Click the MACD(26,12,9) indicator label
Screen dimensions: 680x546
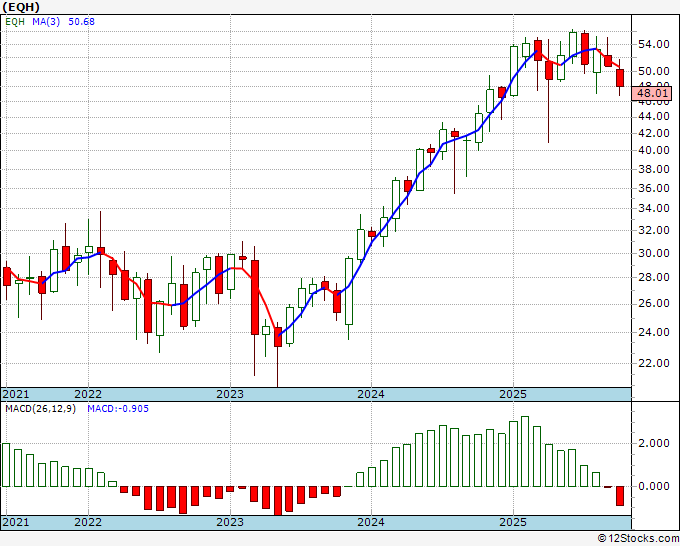40,409
